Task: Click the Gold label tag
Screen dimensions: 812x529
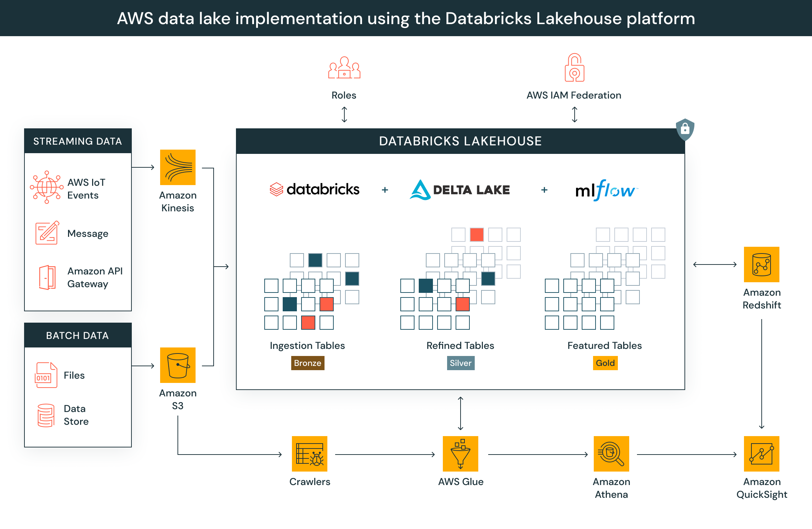Action: pyautogui.click(x=605, y=363)
